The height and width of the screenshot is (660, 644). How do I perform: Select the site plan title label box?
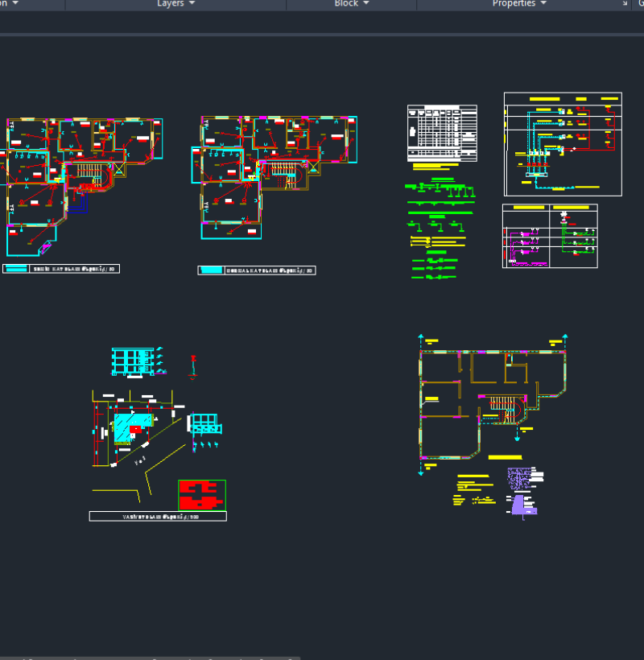tap(158, 516)
